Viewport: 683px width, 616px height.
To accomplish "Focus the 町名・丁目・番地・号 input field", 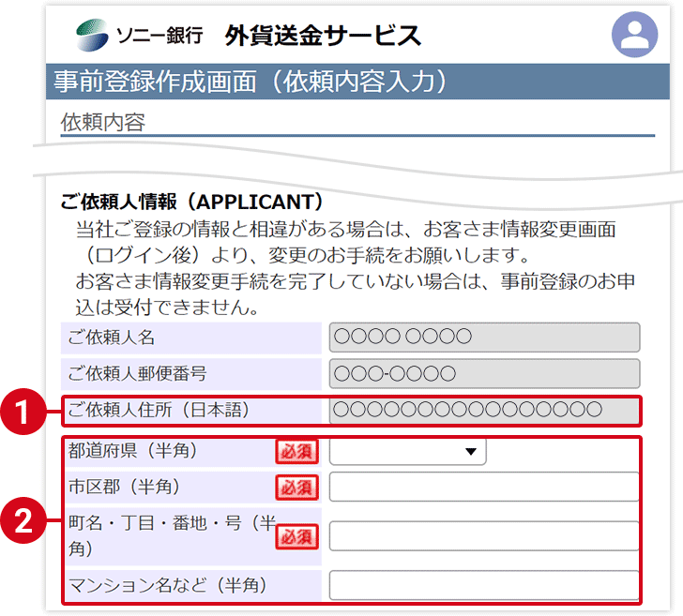I will (484, 536).
